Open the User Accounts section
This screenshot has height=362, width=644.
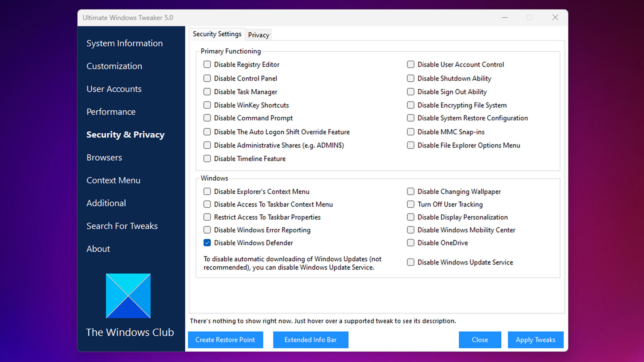pyautogui.click(x=114, y=89)
